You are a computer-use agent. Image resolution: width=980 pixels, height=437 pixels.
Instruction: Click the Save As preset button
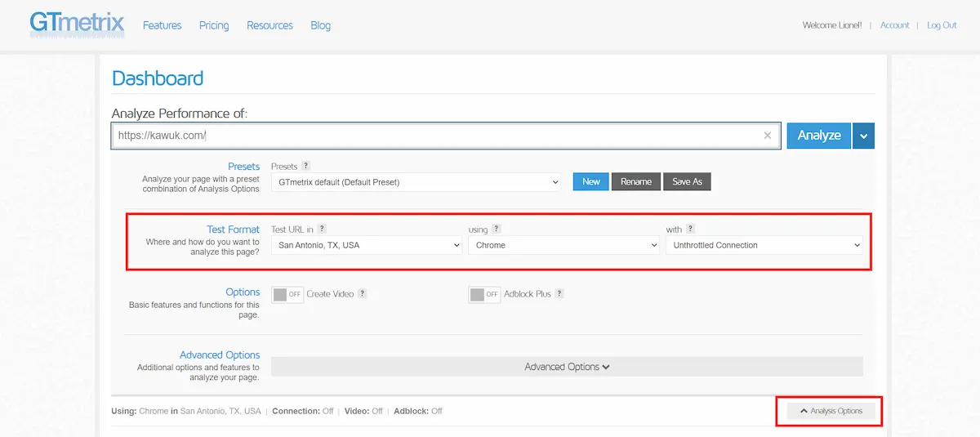[687, 181]
